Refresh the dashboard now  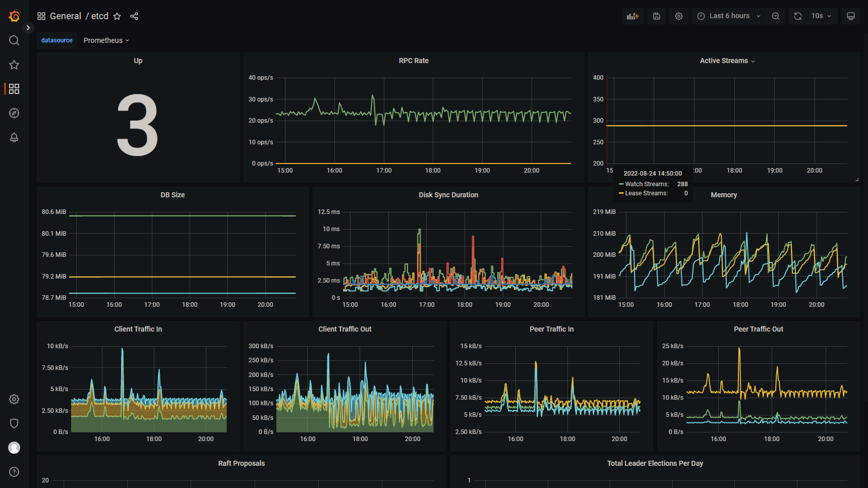[x=797, y=16]
